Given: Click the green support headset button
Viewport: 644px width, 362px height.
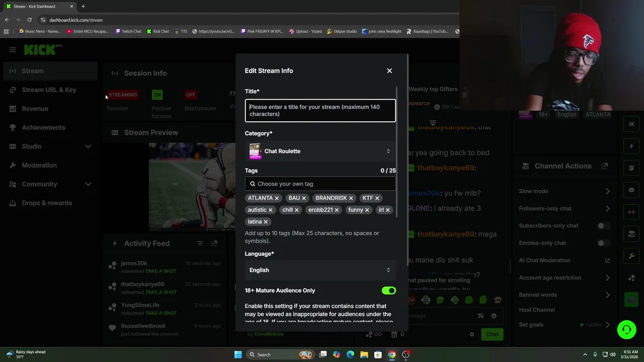Looking at the screenshot, I should tap(626, 330).
